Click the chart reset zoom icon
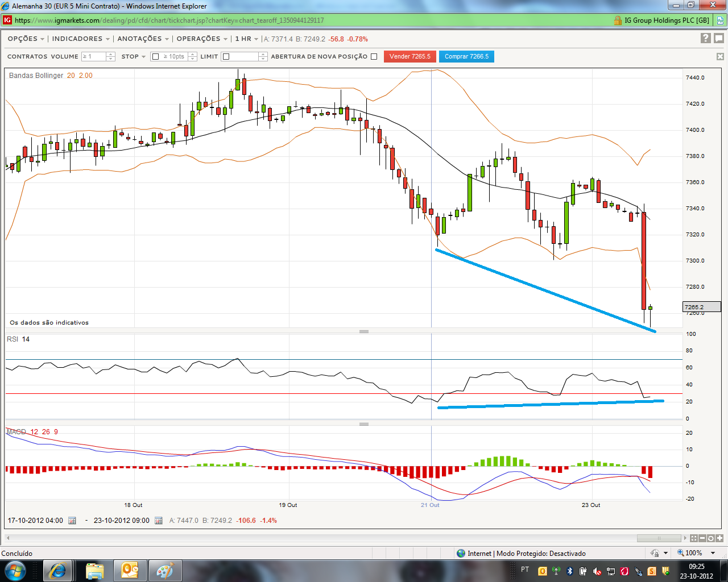 click(x=711, y=538)
